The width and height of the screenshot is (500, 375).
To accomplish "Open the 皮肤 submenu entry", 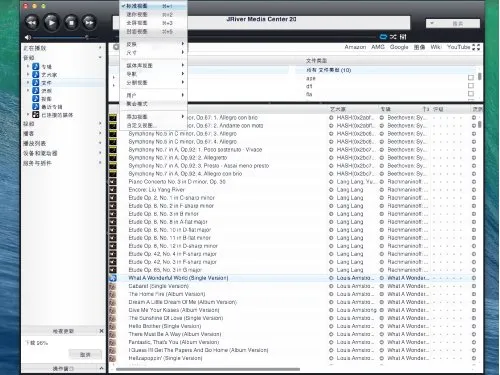I will [x=153, y=44].
